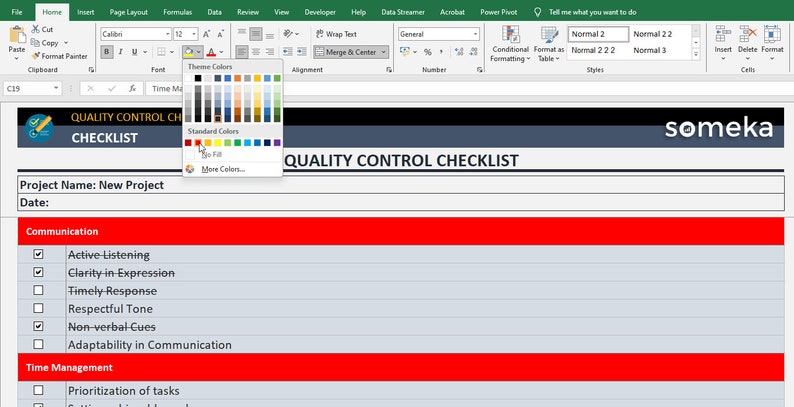This screenshot has width=794, height=407.
Task: Increase Decimal places
Action: pyautogui.click(x=459, y=52)
